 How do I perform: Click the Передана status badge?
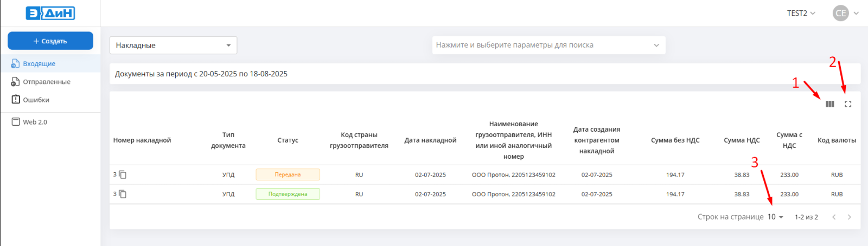click(288, 174)
